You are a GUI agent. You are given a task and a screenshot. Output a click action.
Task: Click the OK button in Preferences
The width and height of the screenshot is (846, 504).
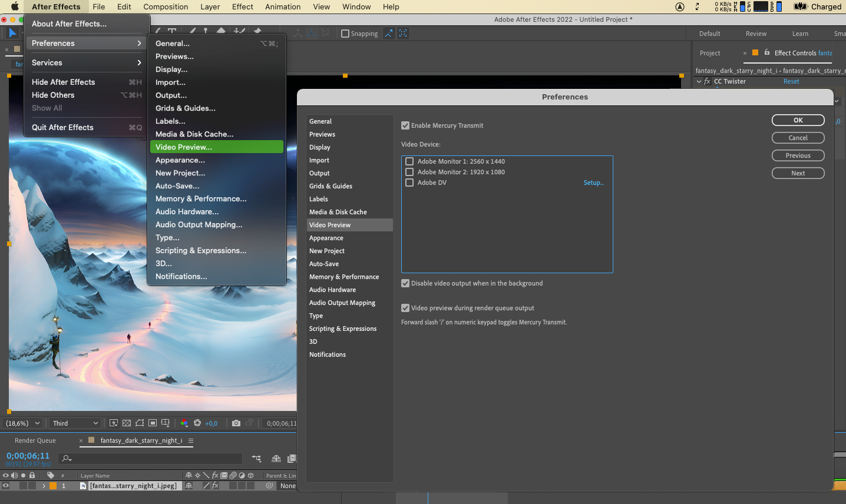798,120
